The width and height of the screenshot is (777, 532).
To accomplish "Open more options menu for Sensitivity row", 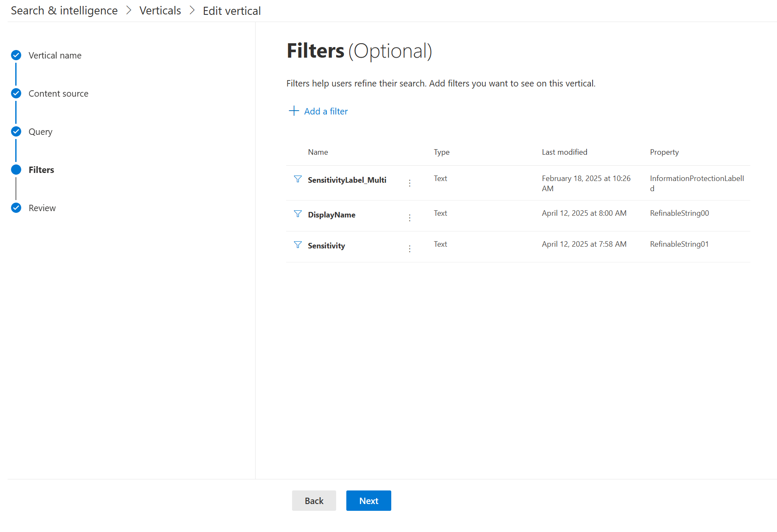I will 409,249.
